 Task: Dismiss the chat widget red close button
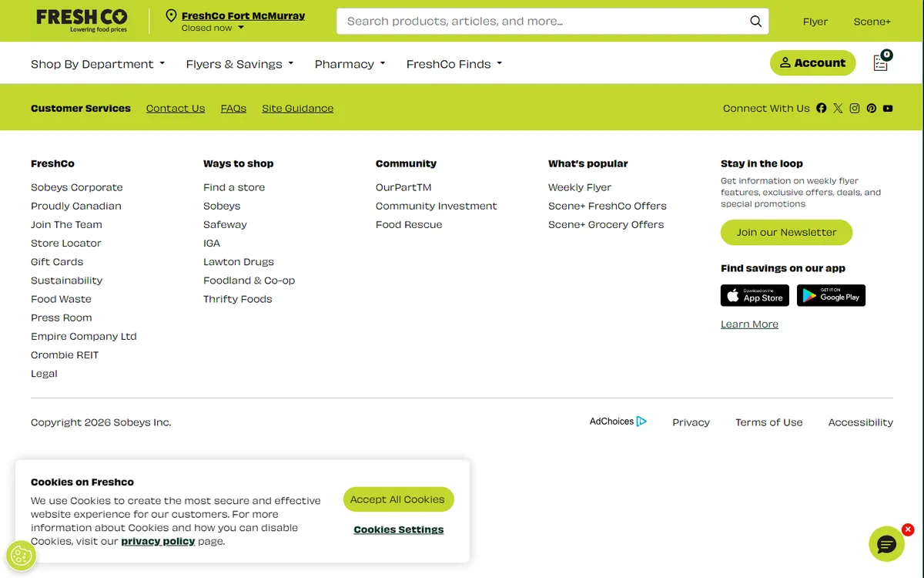908,529
